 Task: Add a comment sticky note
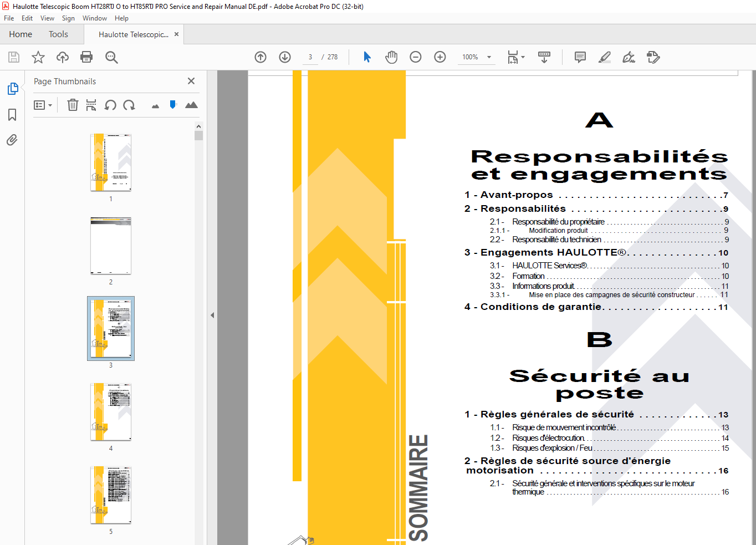coord(580,57)
